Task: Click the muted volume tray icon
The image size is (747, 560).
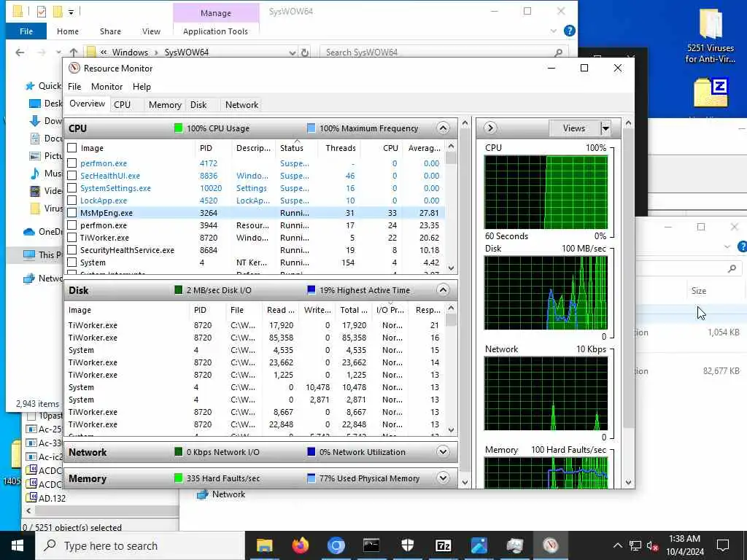Action: click(x=653, y=545)
